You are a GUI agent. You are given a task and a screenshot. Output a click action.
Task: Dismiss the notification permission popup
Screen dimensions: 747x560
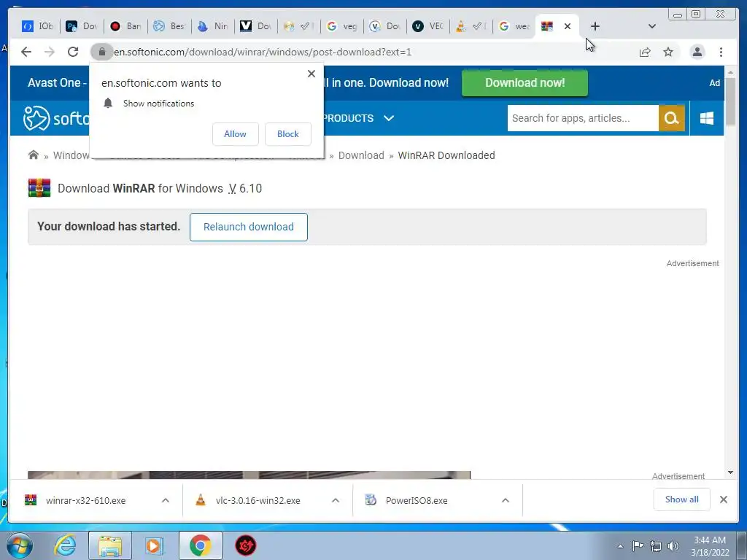pyautogui.click(x=311, y=74)
